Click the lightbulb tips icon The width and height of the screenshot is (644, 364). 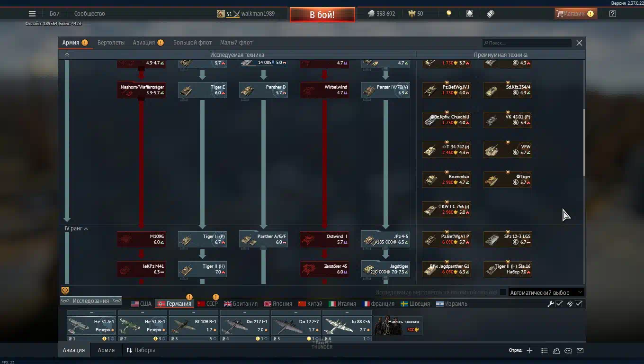449,14
